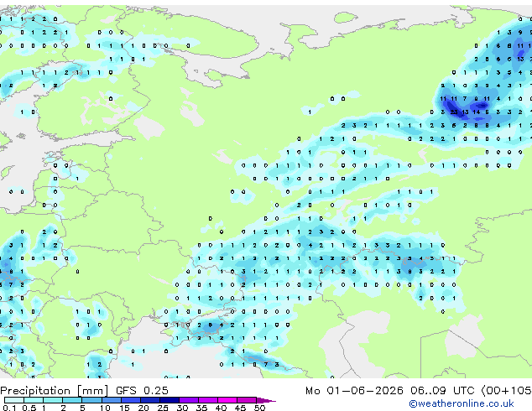This screenshot has width=532, height=411.
Task: Click the "06..09 UTC" time text
Action: tap(442, 391)
